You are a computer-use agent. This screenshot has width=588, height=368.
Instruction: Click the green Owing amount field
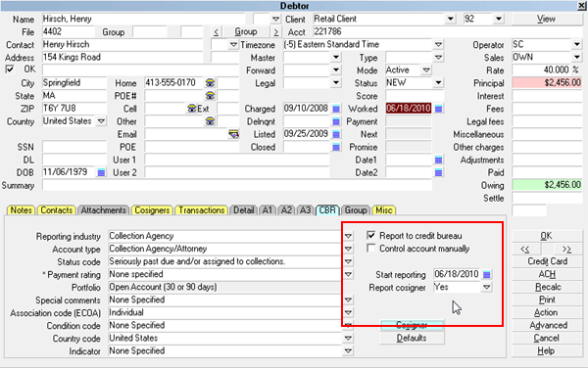pos(547,185)
